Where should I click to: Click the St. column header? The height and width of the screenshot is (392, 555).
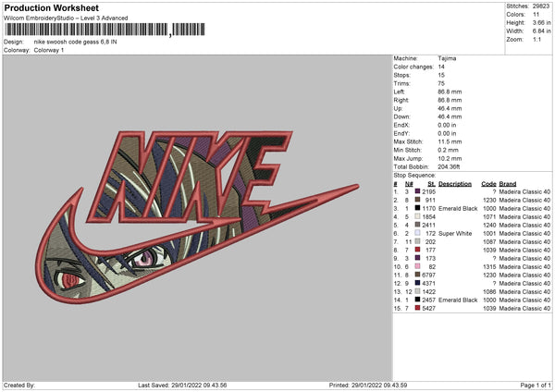431,184
